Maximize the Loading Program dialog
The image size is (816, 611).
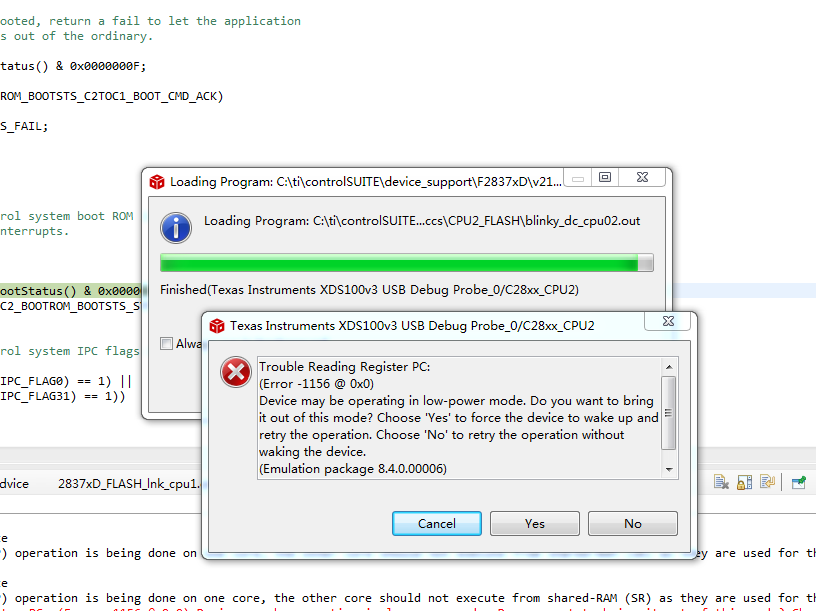605,177
